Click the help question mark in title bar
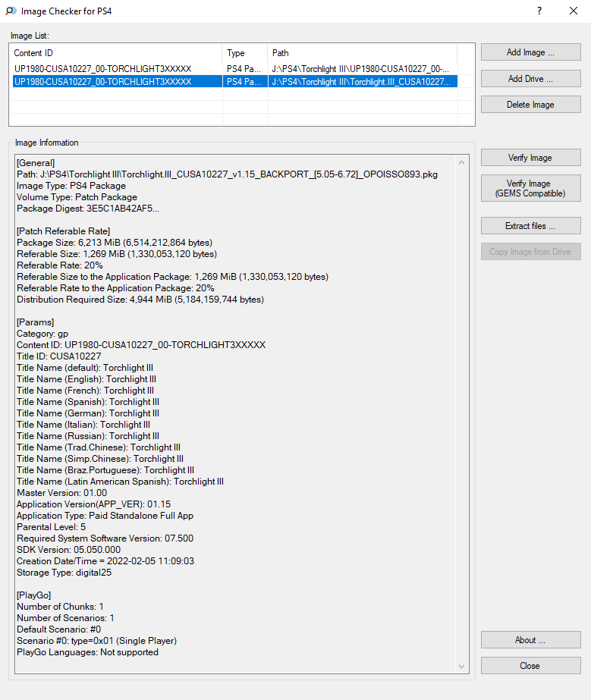The width and height of the screenshot is (591, 700). pyautogui.click(x=539, y=11)
